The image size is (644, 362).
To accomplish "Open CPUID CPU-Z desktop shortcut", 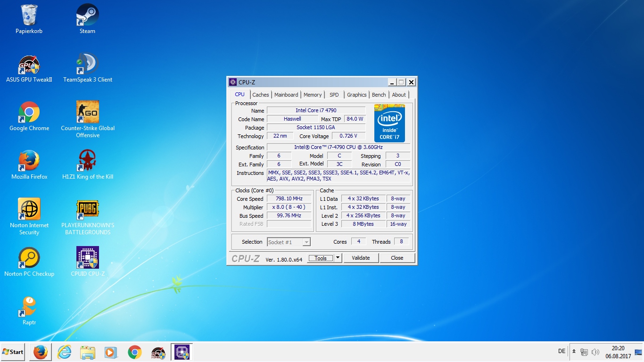I will coord(88,262).
